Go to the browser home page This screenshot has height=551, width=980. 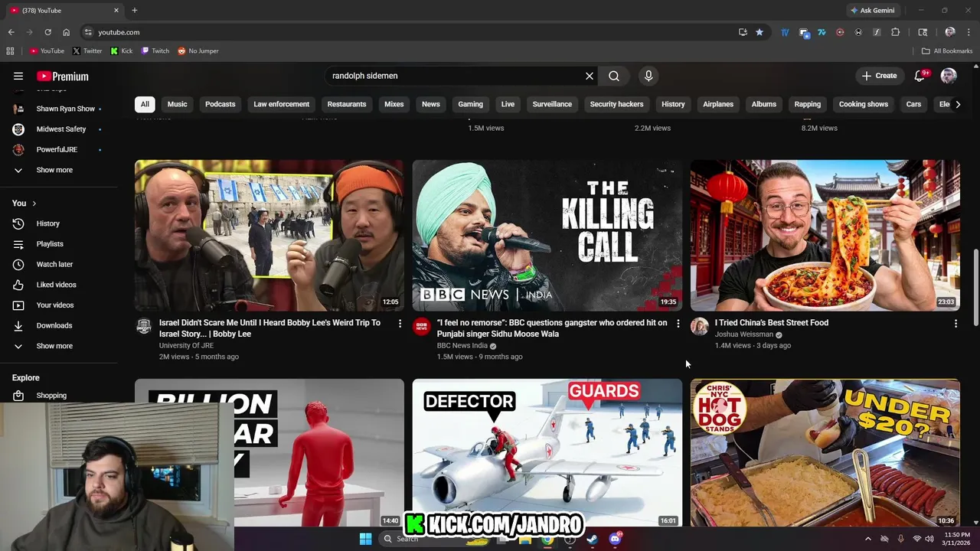[x=66, y=32]
